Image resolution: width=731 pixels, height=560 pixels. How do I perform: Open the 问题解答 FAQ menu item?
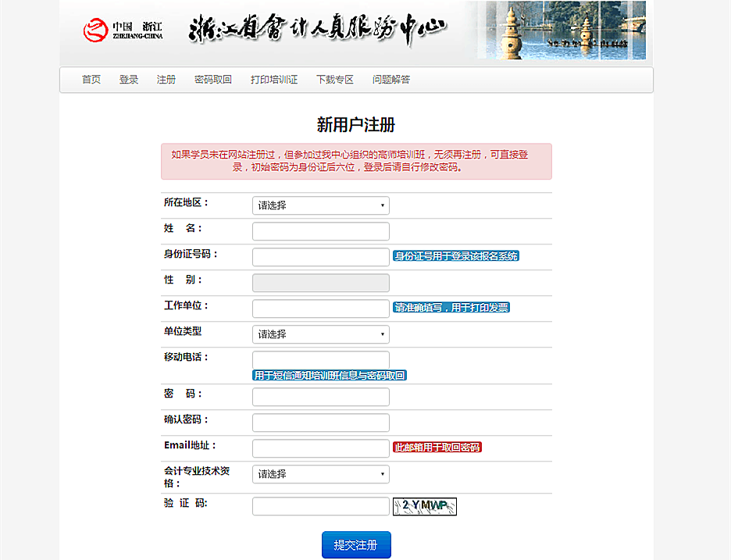click(391, 80)
